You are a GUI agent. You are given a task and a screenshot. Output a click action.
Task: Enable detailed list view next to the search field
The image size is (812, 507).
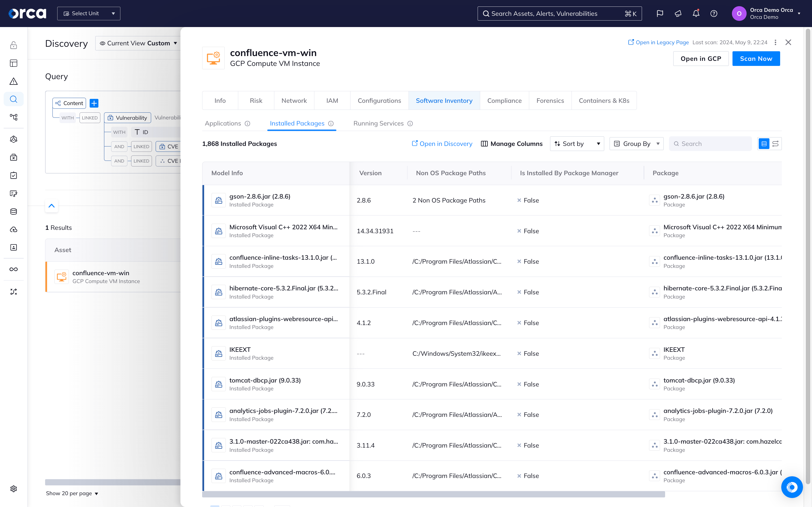[764, 144]
